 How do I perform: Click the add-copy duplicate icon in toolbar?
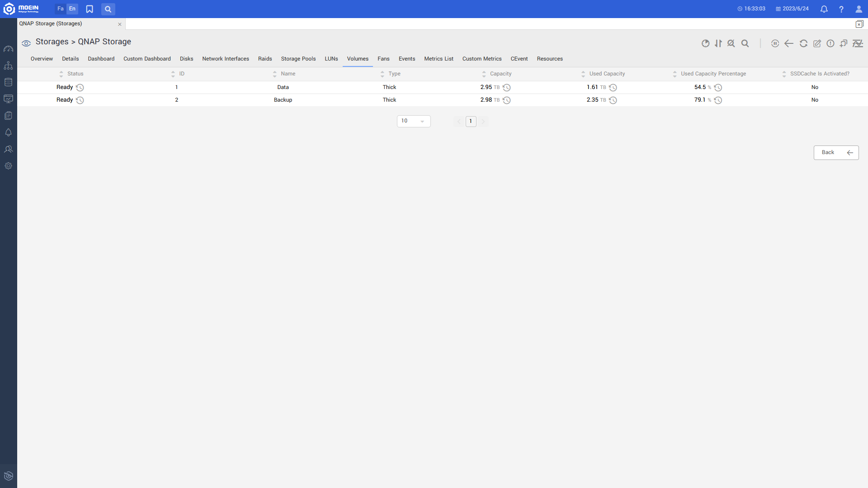tap(844, 43)
